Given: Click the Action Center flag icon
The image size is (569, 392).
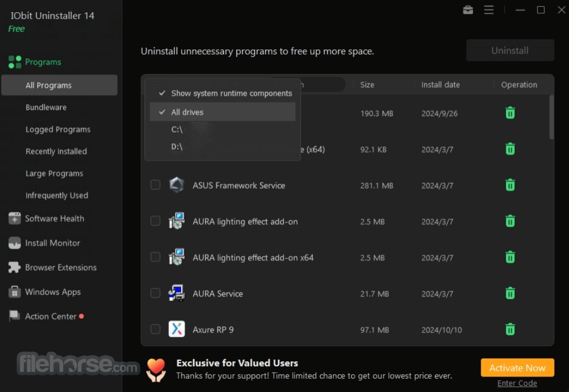Looking at the screenshot, I should (14, 316).
